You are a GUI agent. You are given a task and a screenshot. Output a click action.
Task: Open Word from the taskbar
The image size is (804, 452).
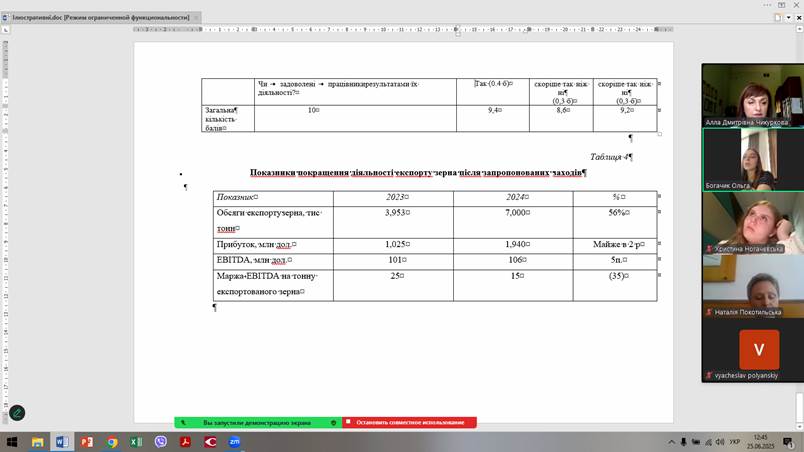pos(62,441)
